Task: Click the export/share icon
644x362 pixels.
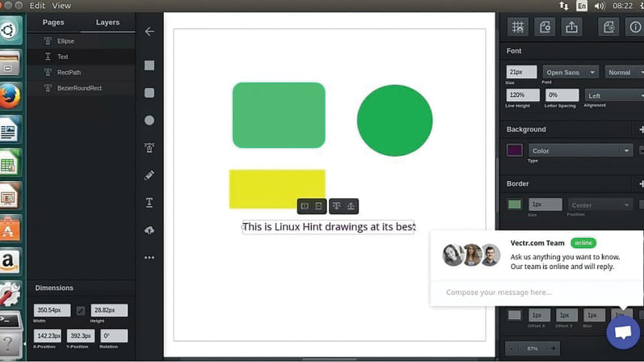Action: (x=572, y=27)
